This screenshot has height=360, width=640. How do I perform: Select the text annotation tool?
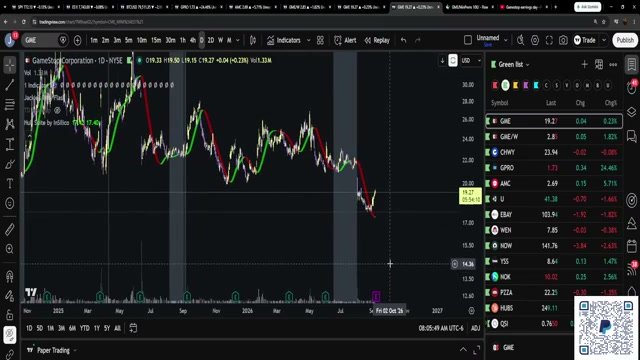(x=10, y=184)
